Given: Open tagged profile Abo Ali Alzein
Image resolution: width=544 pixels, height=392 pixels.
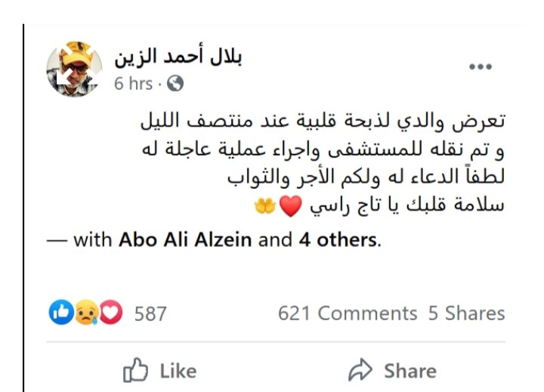Looking at the screenshot, I should (185, 239).
